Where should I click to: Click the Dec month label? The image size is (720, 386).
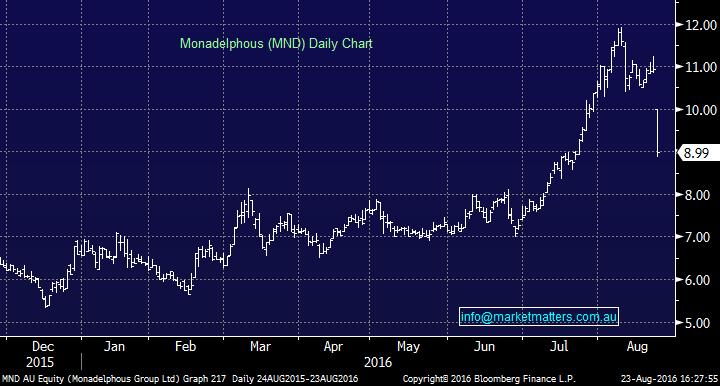point(43,347)
